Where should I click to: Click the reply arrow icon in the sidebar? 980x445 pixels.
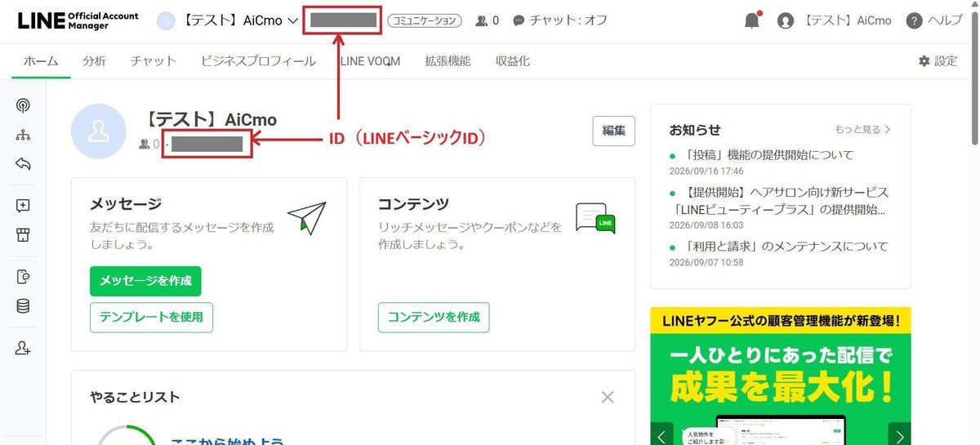click(x=23, y=164)
